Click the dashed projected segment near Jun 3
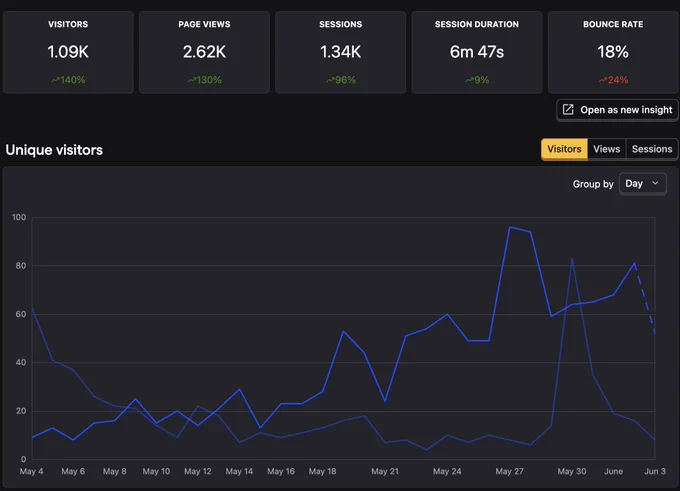 [645, 299]
